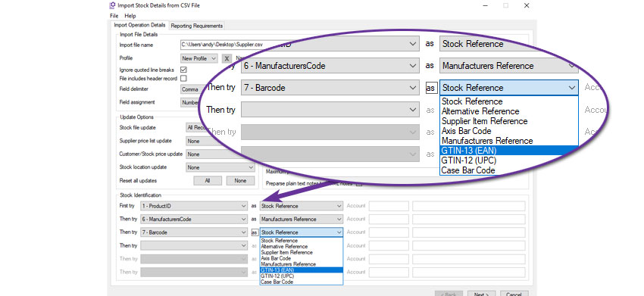Switch to the Reporting Requirements tab
This screenshot has height=296, width=644.
point(197,26)
